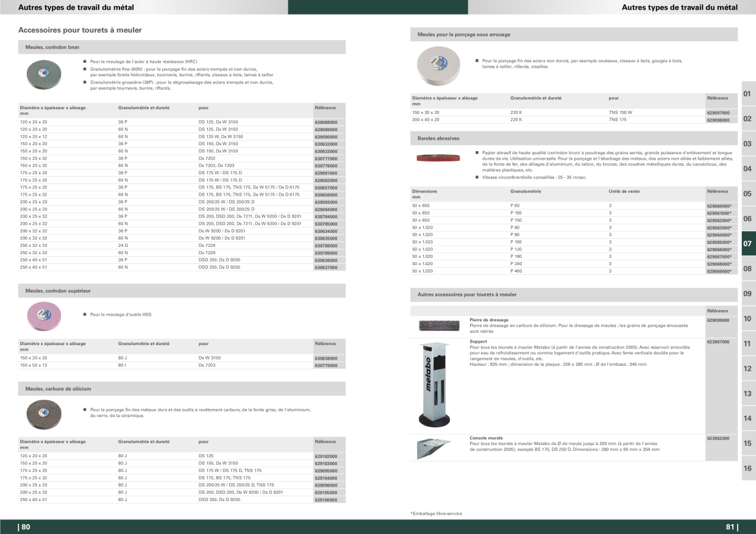Click the '*Emballage libre-service' footnote
Image resolution: width=756 pixels, height=534 pixels.
click(436, 514)
